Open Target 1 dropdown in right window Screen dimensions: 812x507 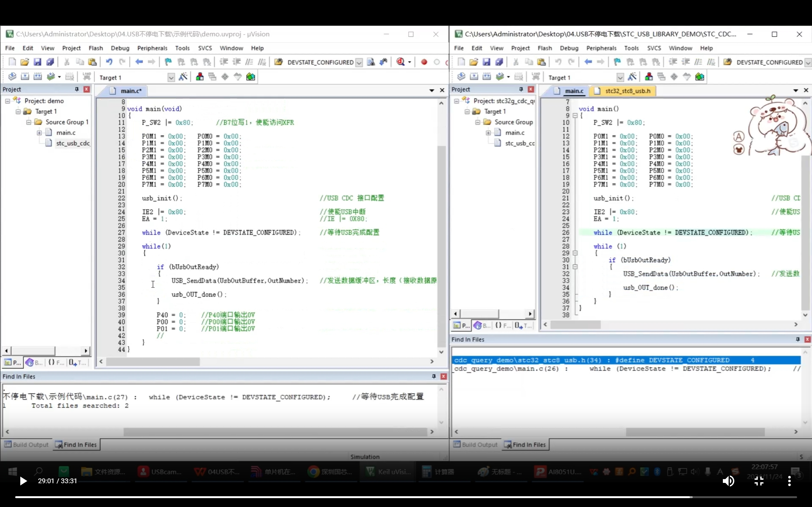[x=620, y=77]
